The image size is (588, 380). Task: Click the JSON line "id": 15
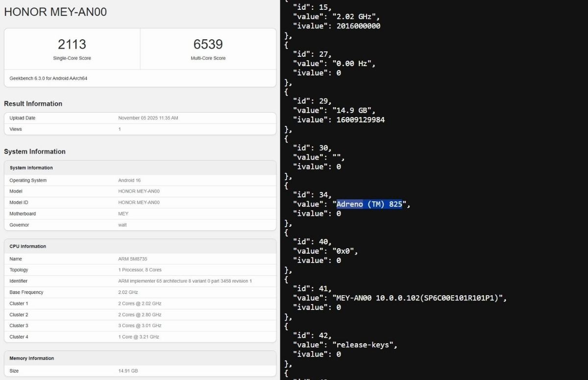[312, 7]
